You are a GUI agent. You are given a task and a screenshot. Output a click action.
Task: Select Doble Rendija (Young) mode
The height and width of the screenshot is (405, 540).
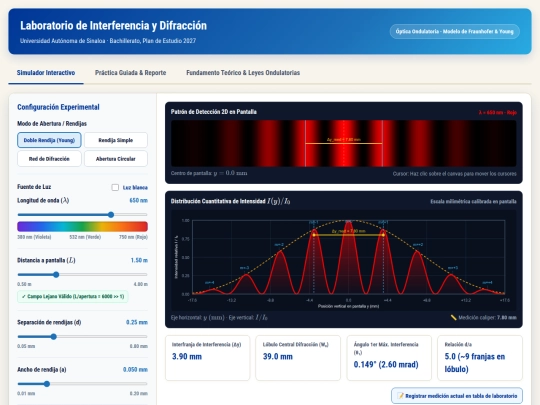pos(49,140)
